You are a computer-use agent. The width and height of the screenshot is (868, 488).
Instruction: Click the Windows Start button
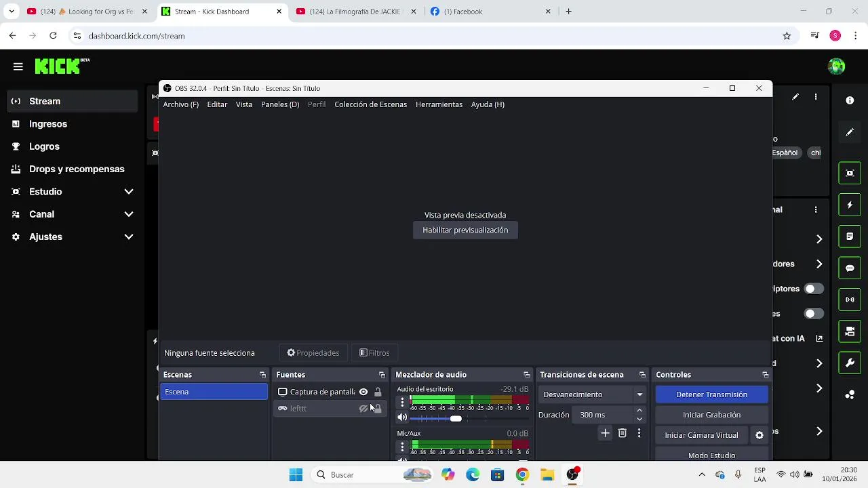(x=296, y=475)
